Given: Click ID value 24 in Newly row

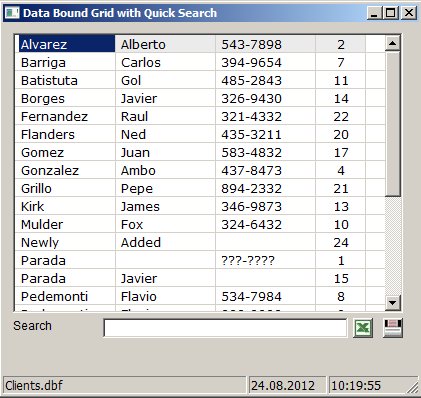Looking at the screenshot, I should pos(341,242).
